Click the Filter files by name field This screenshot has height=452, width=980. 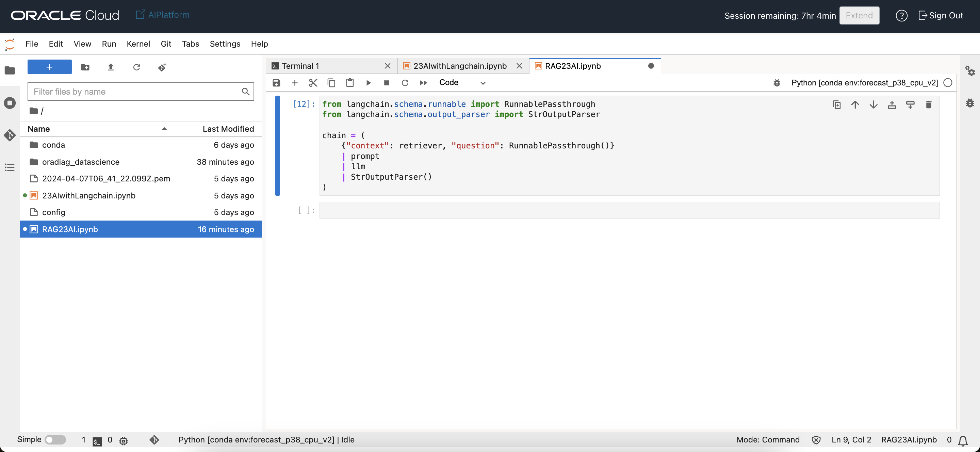135,92
